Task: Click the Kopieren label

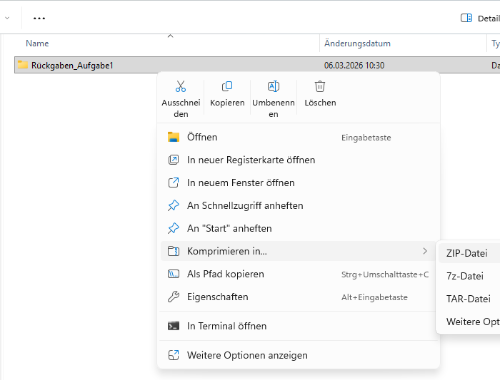Action: tap(227, 103)
